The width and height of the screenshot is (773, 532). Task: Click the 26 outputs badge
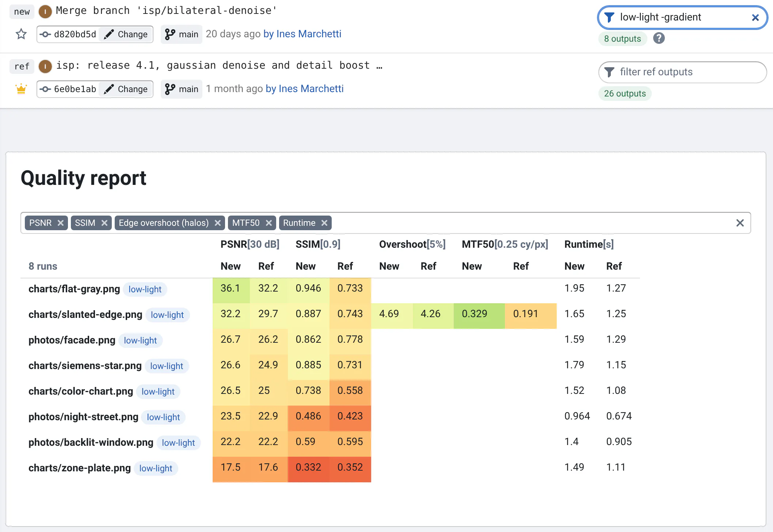625,94
